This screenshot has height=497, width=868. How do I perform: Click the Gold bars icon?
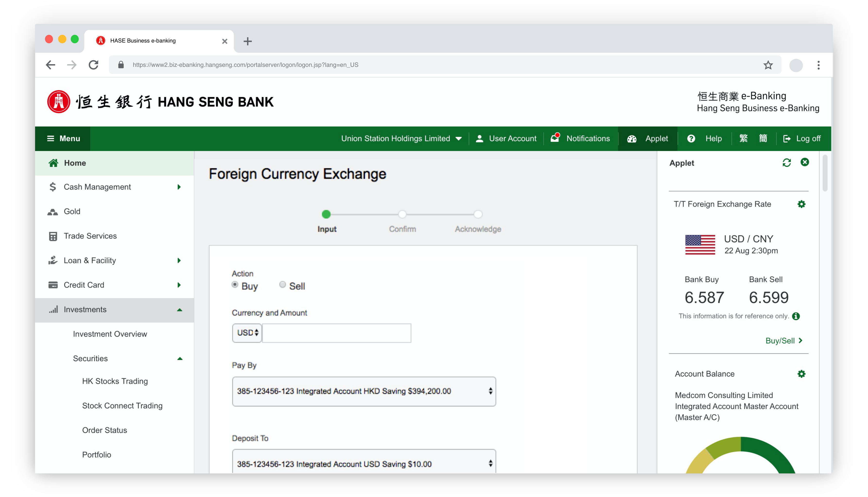[x=52, y=212]
